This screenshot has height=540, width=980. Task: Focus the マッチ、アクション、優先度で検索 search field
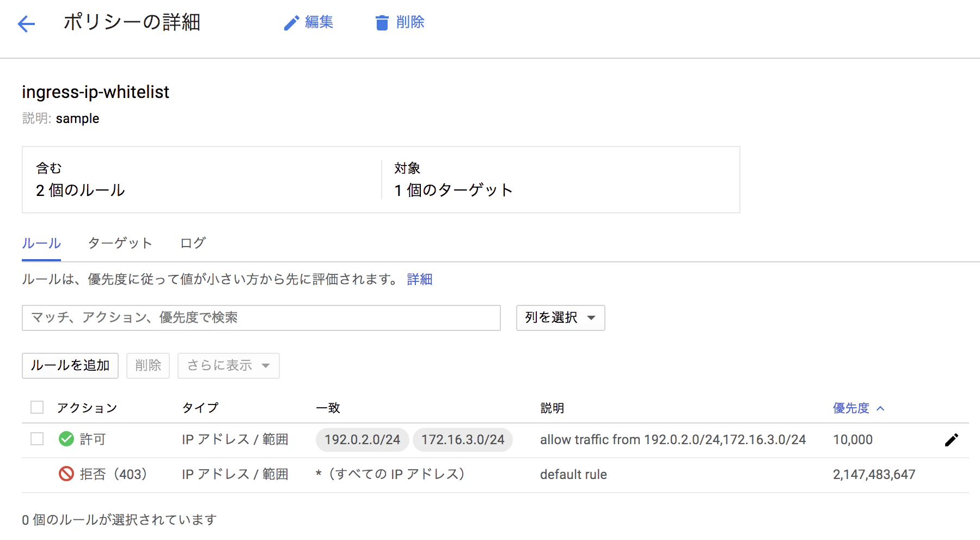[261, 318]
